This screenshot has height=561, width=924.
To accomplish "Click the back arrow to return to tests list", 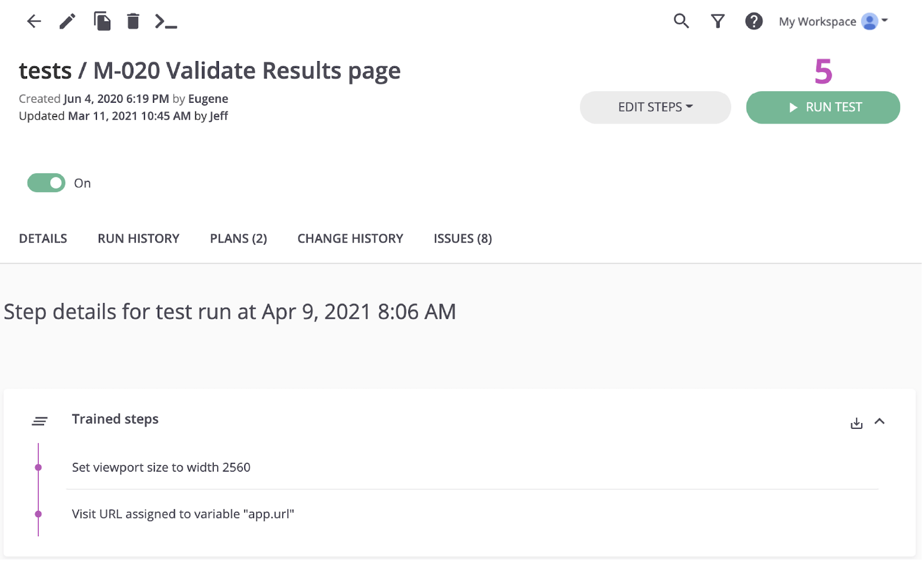I will pyautogui.click(x=34, y=21).
